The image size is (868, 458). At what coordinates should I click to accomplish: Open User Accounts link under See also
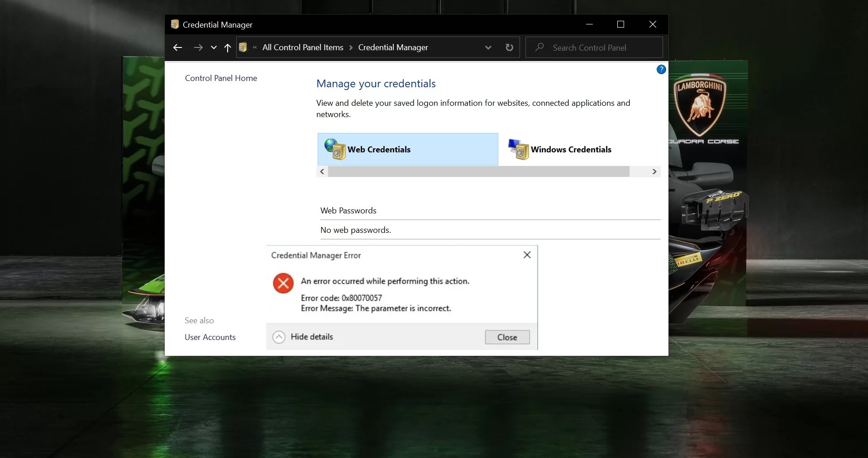210,337
